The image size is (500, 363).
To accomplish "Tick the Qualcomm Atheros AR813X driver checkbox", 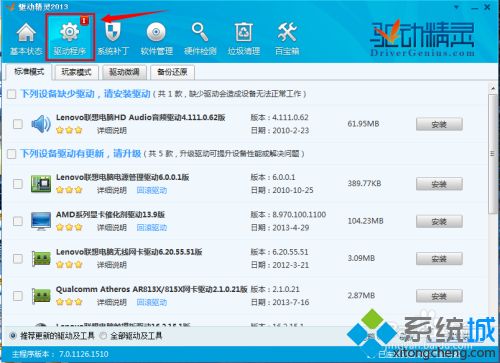I will (x=18, y=296).
